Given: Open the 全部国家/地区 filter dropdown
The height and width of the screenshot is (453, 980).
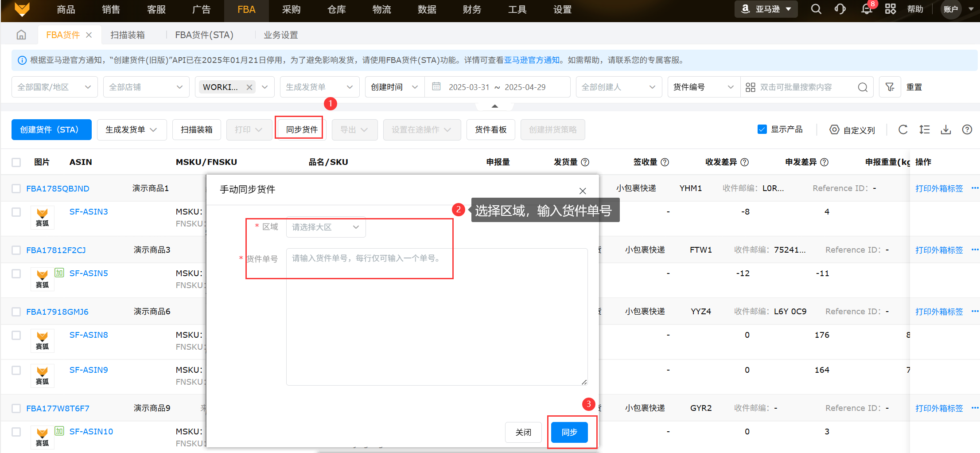Looking at the screenshot, I should (x=54, y=87).
